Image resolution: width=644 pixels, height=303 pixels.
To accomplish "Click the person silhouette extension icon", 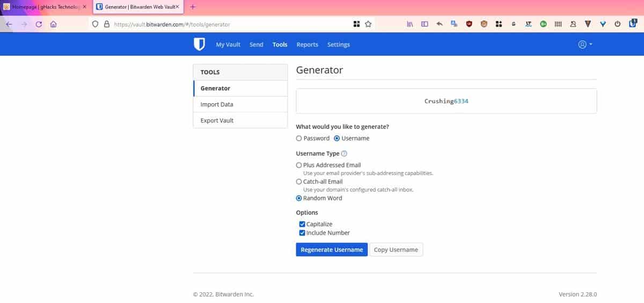I will click(573, 24).
